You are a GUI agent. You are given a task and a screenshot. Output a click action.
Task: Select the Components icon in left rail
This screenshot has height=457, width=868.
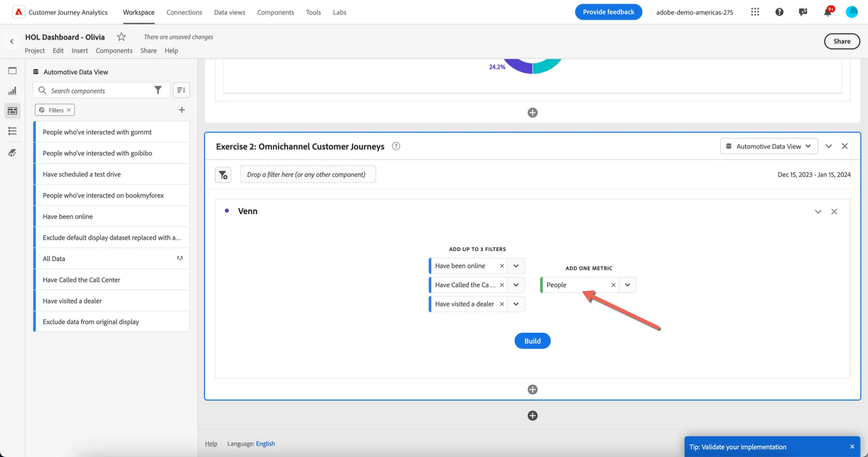(x=13, y=111)
